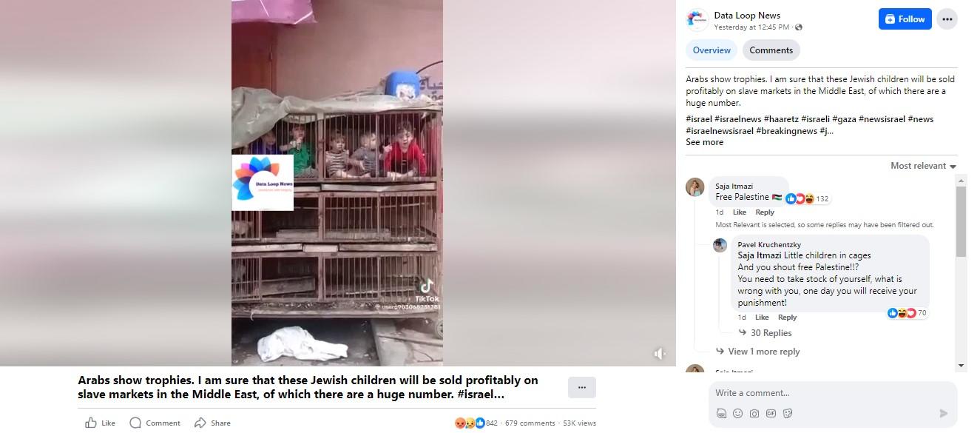Attach a GIF to the comment

tap(771, 414)
